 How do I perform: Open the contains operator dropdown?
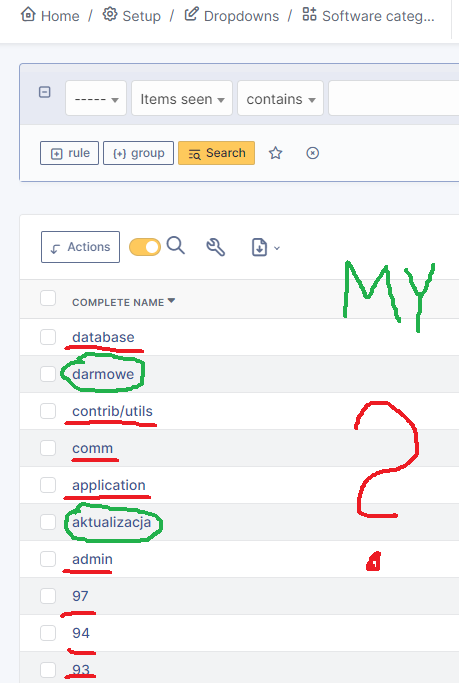[x=280, y=98]
